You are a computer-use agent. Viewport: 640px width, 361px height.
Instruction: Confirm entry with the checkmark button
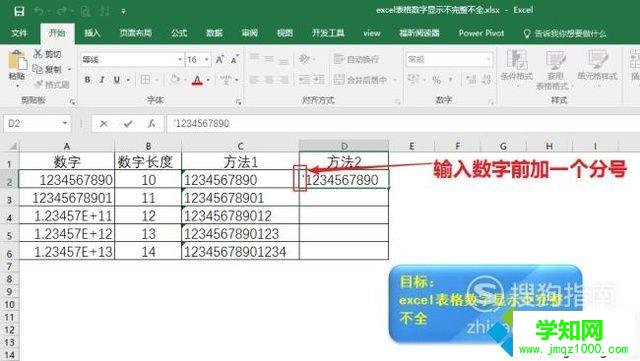point(128,123)
